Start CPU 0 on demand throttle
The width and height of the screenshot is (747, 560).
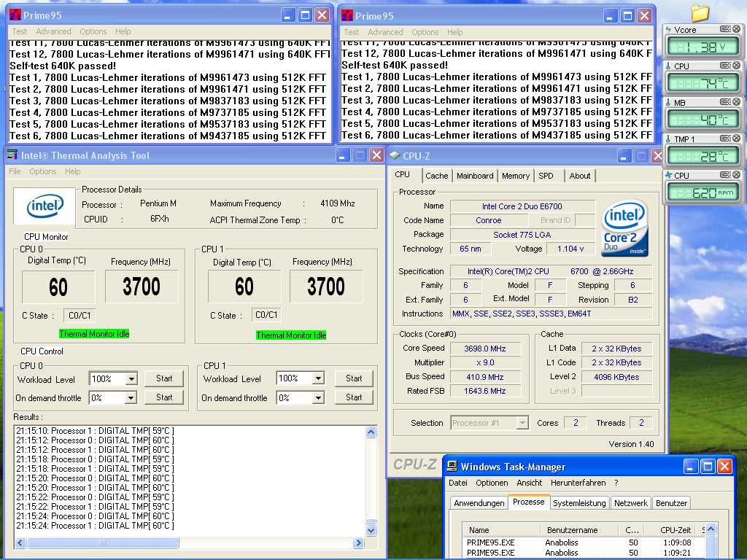(164, 397)
